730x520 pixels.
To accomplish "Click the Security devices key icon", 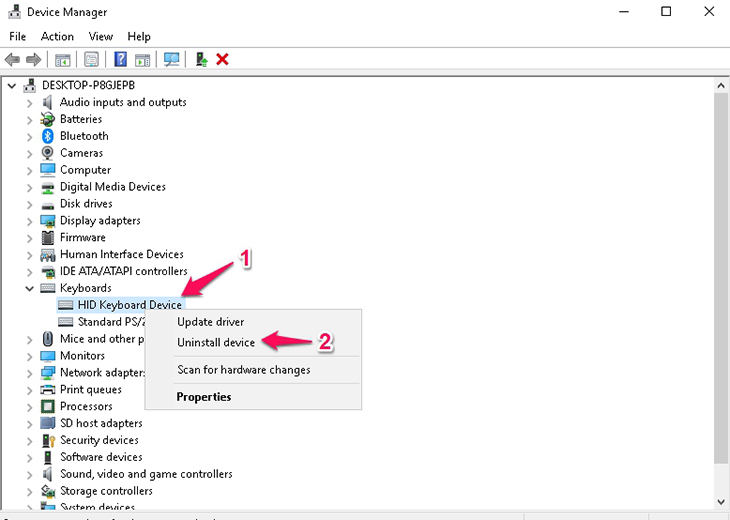I will [48, 440].
